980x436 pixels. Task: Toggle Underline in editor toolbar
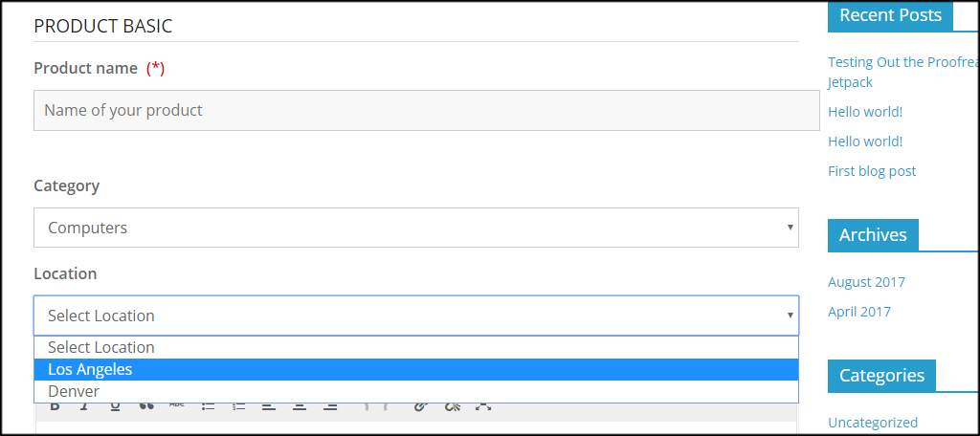(x=115, y=406)
